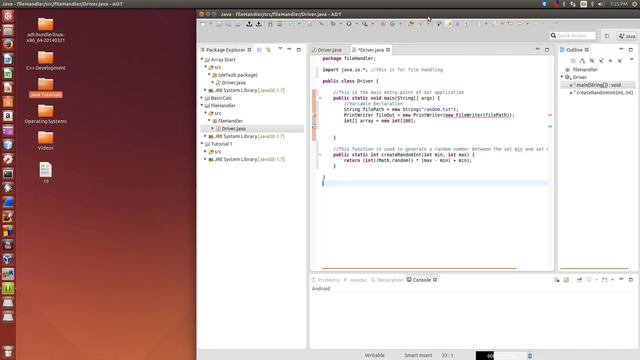Select the Console tab
The height and width of the screenshot is (360, 640).
pos(422,280)
